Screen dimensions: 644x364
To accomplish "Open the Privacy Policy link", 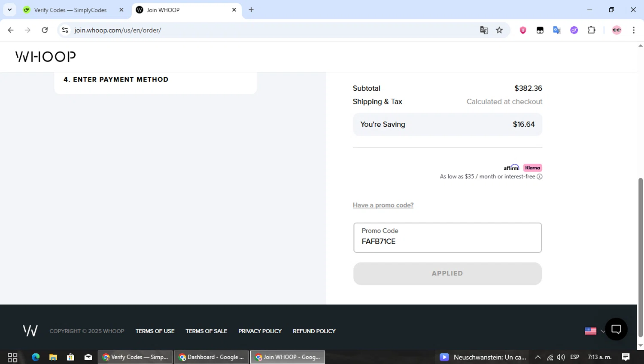I will (x=260, y=331).
